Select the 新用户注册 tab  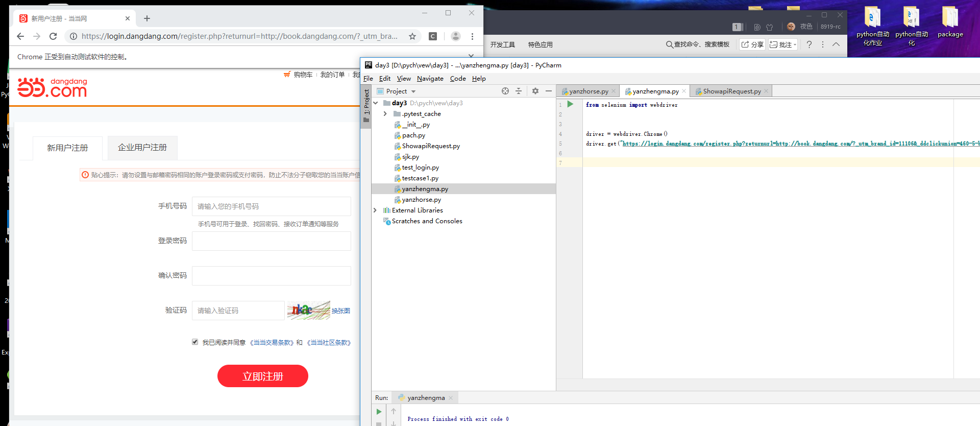click(67, 148)
